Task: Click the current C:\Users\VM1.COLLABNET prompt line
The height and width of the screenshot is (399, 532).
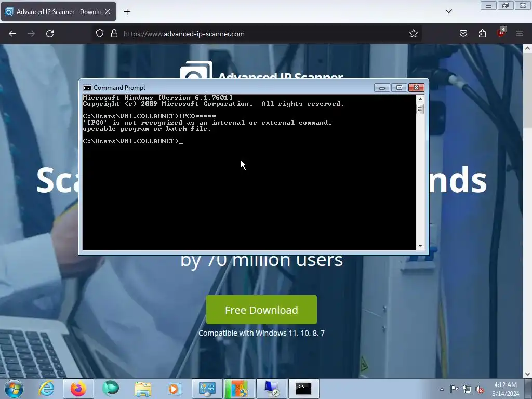Action: click(133, 141)
